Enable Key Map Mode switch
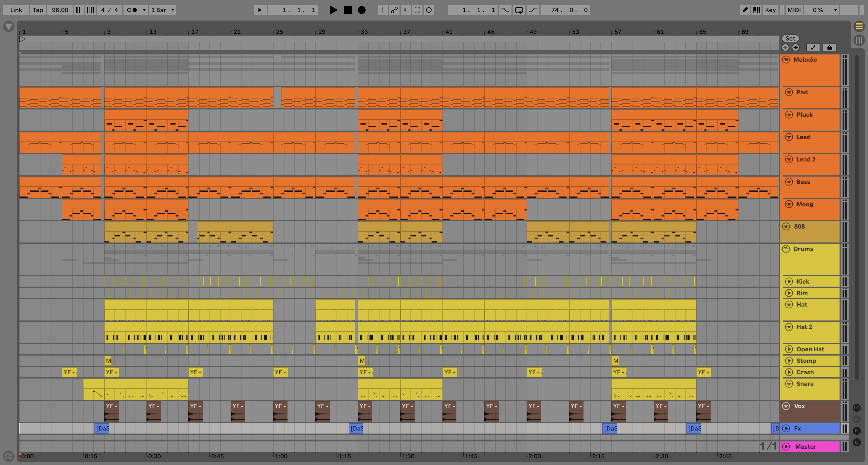The height and width of the screenshot is (465, 868). [770, 10]
